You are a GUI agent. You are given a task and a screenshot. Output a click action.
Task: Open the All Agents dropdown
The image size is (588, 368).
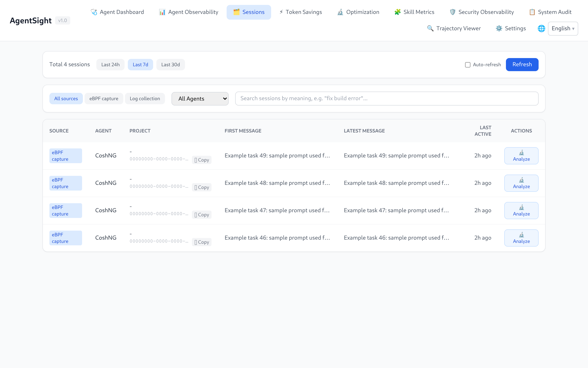point(200,99)
